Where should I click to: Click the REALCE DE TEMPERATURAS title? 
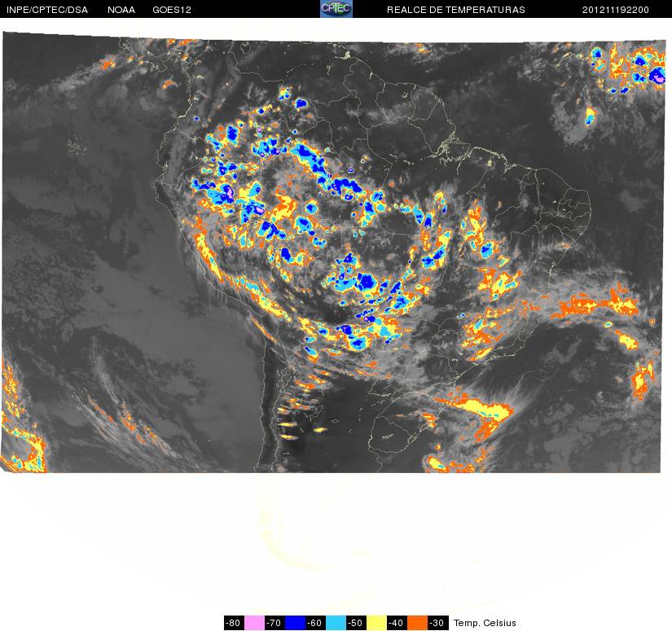[x=456, y=10]
